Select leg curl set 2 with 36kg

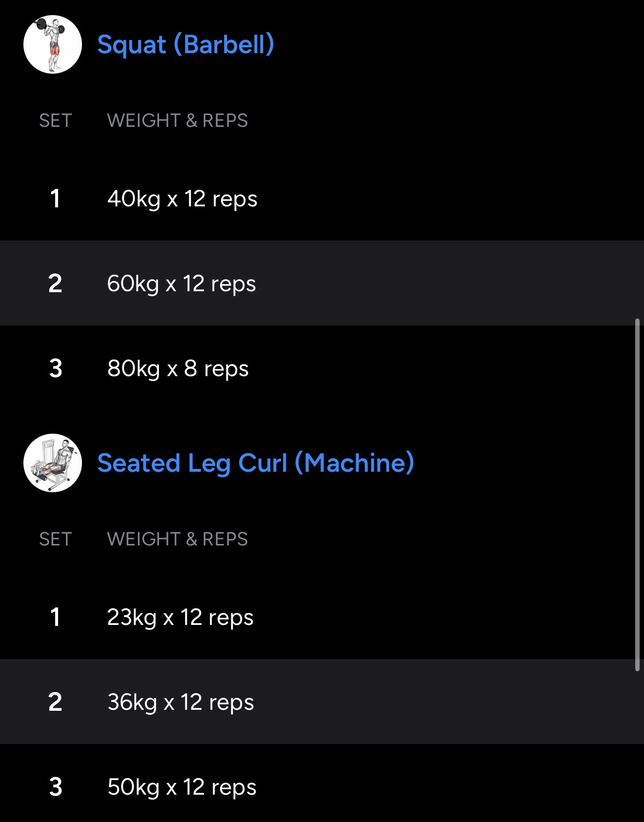(181, 702)
